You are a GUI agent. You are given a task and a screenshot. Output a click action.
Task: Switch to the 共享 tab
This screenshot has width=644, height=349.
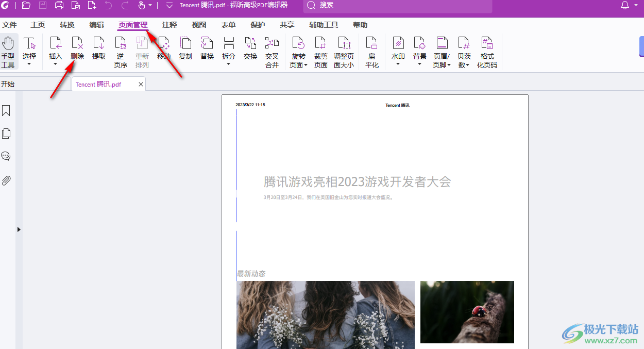pyautogui.click(x=287, y=25)
